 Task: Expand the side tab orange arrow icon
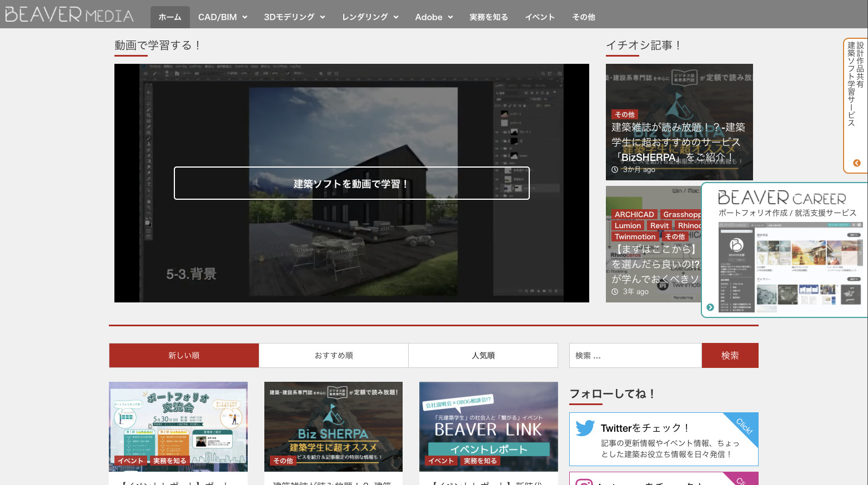click(x=856, y=163)
